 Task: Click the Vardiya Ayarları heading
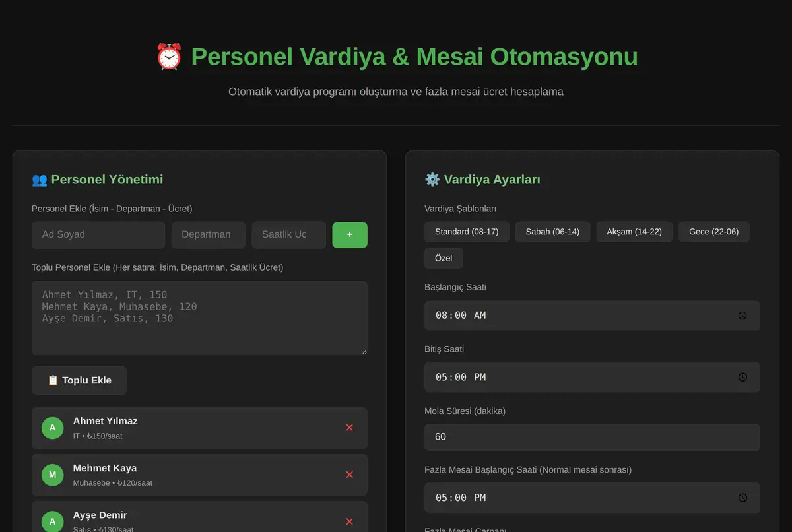(x=492, y=180)
